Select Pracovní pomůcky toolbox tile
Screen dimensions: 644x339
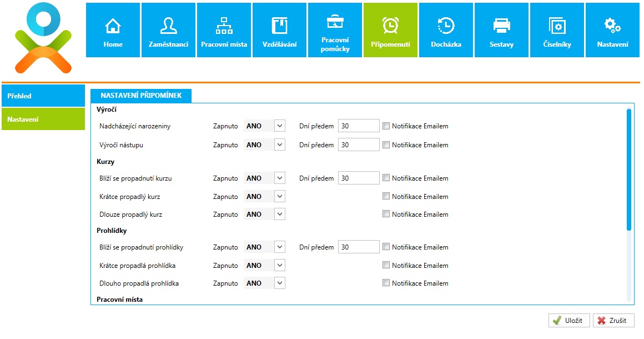pyautogui.click(x=335, y=30)
